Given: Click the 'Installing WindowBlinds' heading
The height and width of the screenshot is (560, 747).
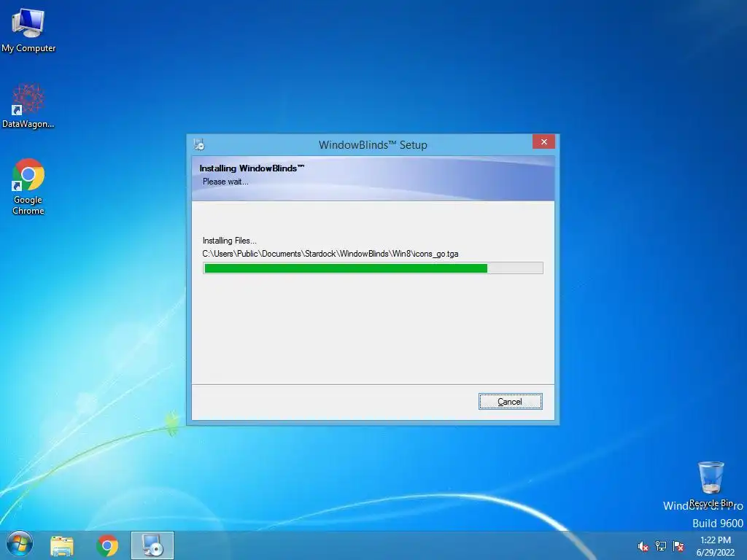Looking at the screenshot, I should click(252, 168).
